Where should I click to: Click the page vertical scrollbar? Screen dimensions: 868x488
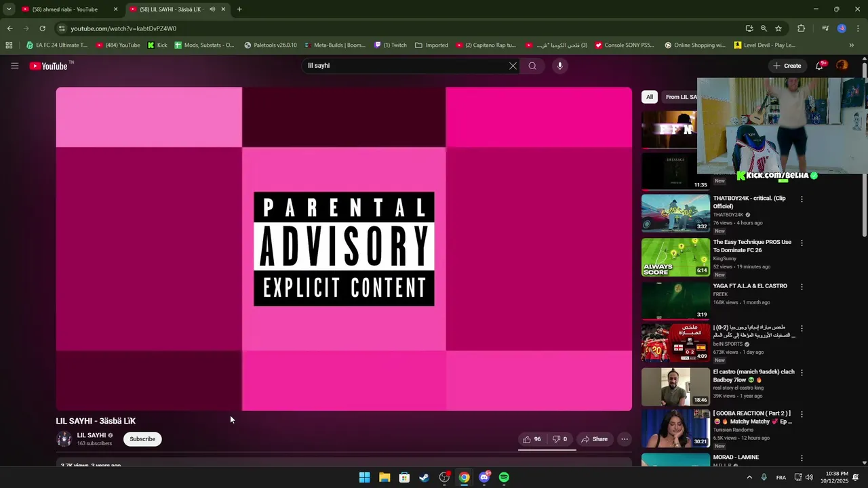pos(864,149)
